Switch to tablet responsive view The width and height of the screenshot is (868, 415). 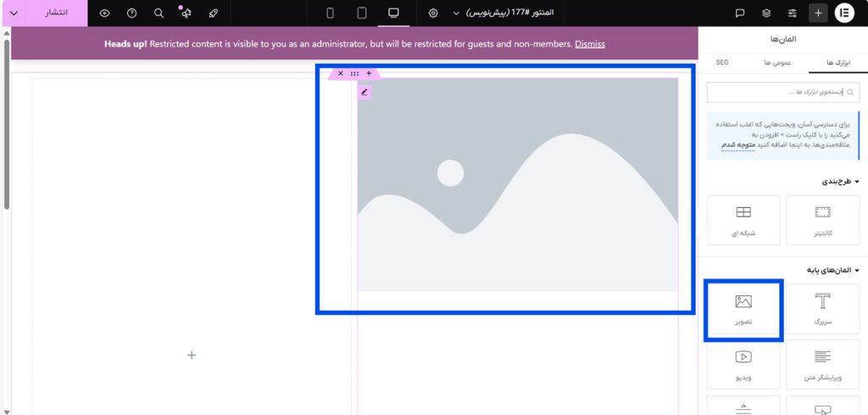362,13
